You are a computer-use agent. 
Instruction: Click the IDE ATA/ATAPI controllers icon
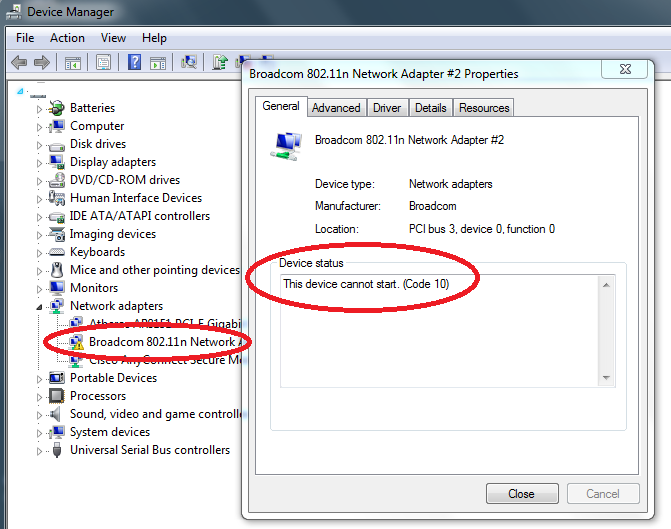pos(56,217)
